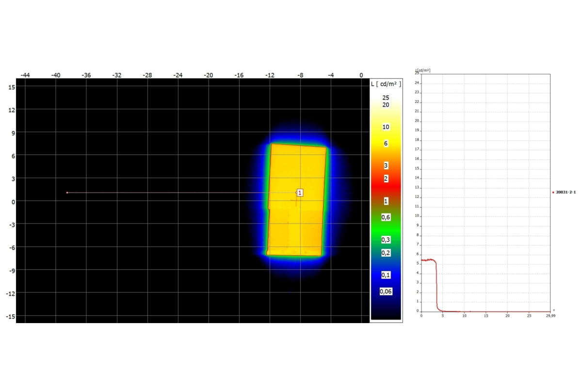Click the 29,99 value on the graph x-axis

[x=550, y=316]
